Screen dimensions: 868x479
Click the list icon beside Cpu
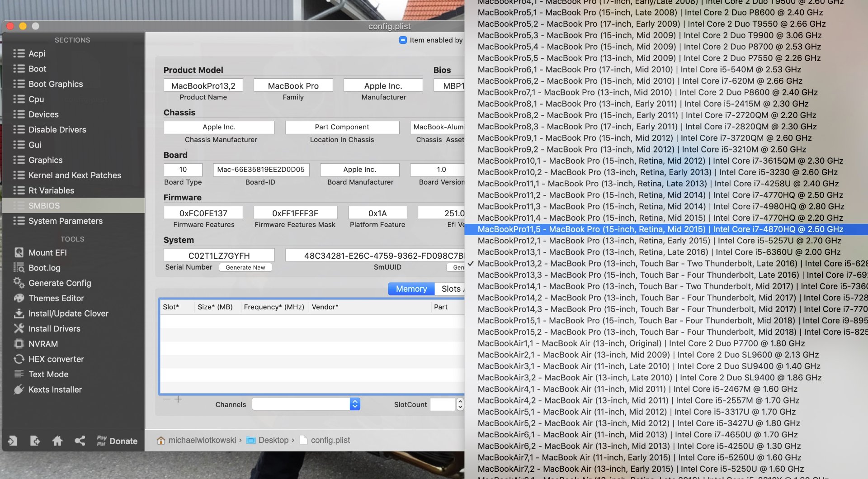click(19, 99)
